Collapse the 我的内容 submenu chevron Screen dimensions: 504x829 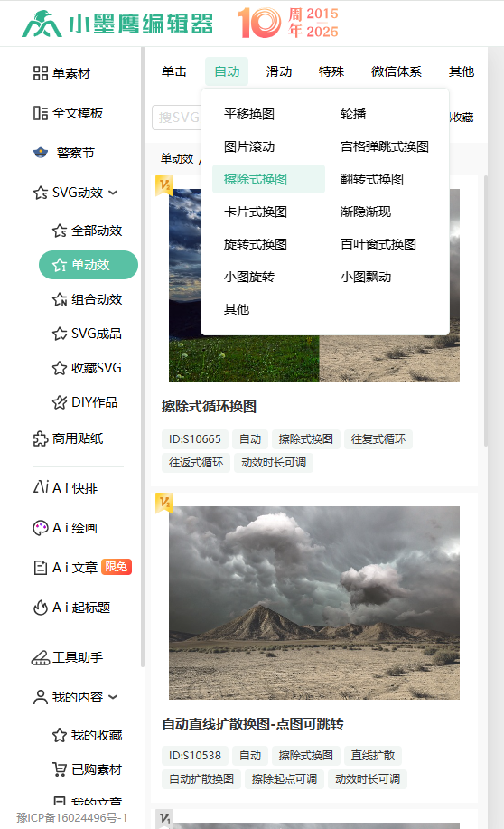click(x=113, y=697)
